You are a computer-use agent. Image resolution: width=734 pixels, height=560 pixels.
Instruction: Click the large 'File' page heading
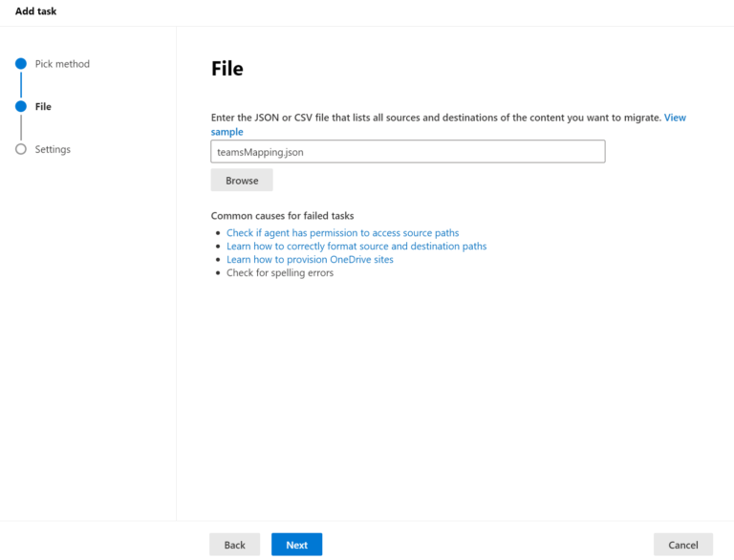[x=227, y=69]
